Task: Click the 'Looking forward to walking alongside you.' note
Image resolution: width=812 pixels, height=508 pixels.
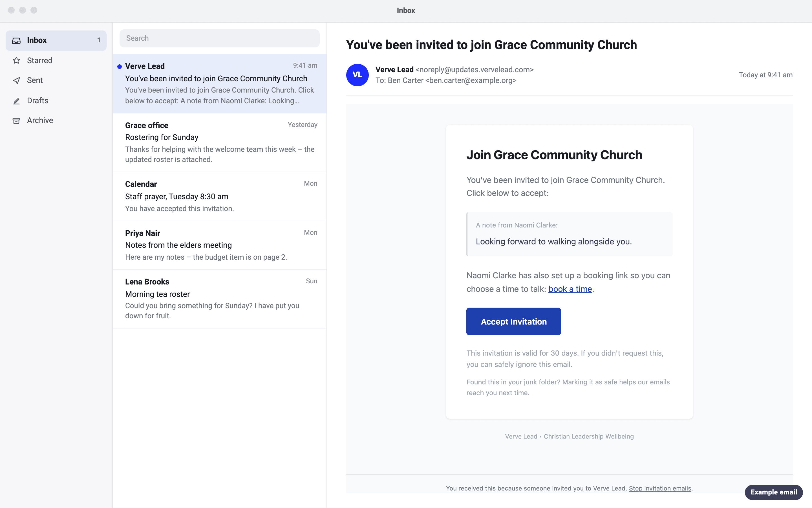Action: [554, 242]
